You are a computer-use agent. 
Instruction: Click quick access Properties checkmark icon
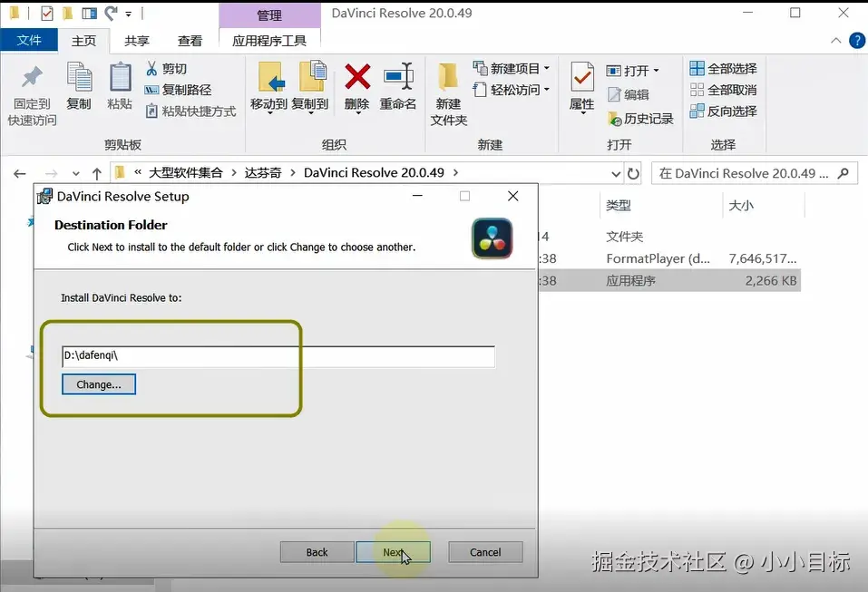coord(47,13)
